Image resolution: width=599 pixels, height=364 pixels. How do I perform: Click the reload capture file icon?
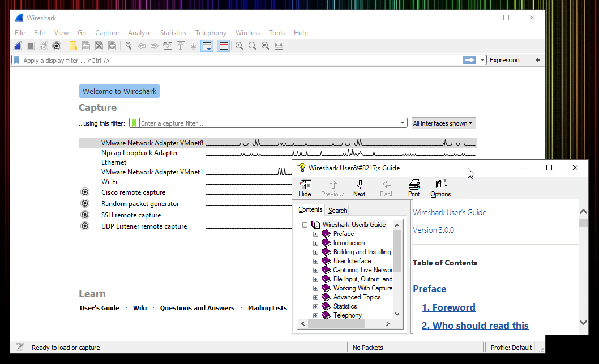click(112, 46)
